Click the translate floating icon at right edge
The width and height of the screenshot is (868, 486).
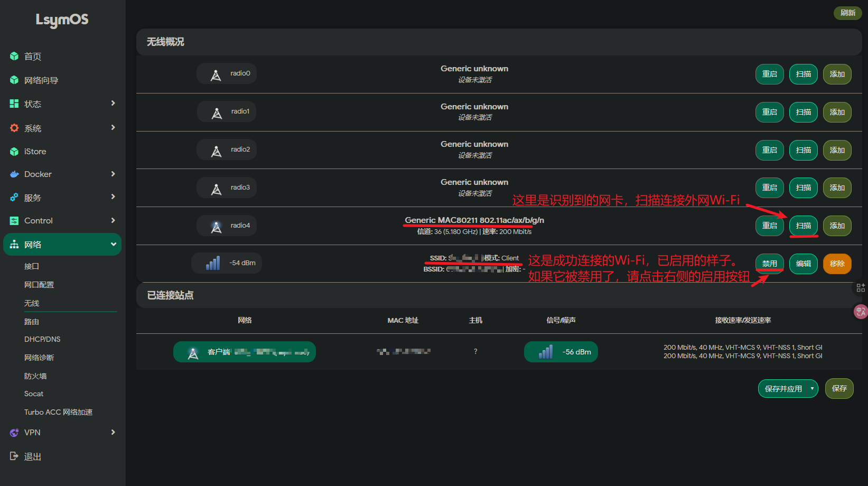pos(861,311)
